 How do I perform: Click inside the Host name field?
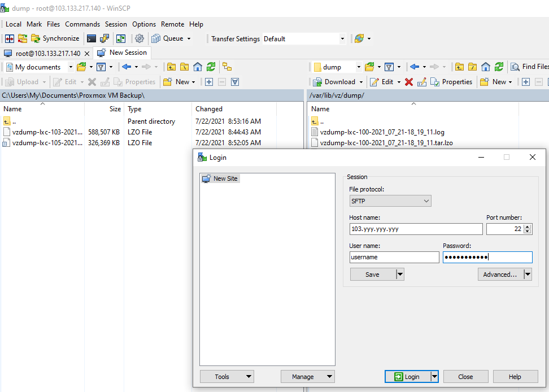[416, 229]
